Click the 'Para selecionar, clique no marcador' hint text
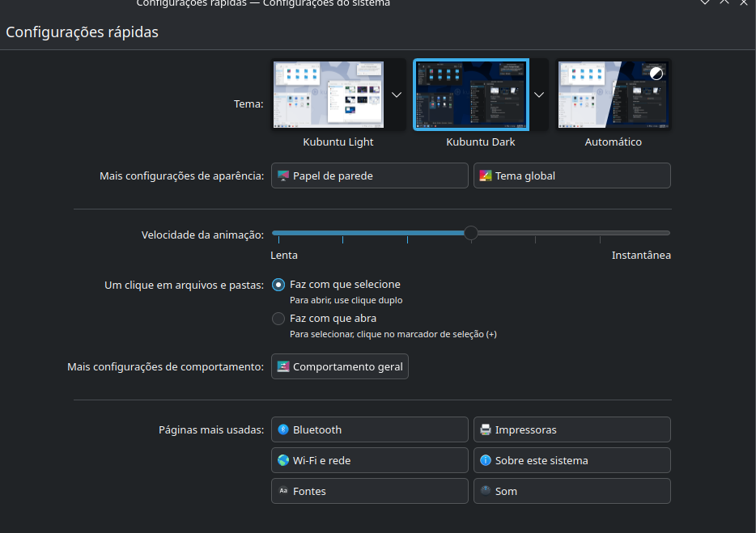Image resolution: width=756 pixels, height=533 pixels. tap(393, 334)
